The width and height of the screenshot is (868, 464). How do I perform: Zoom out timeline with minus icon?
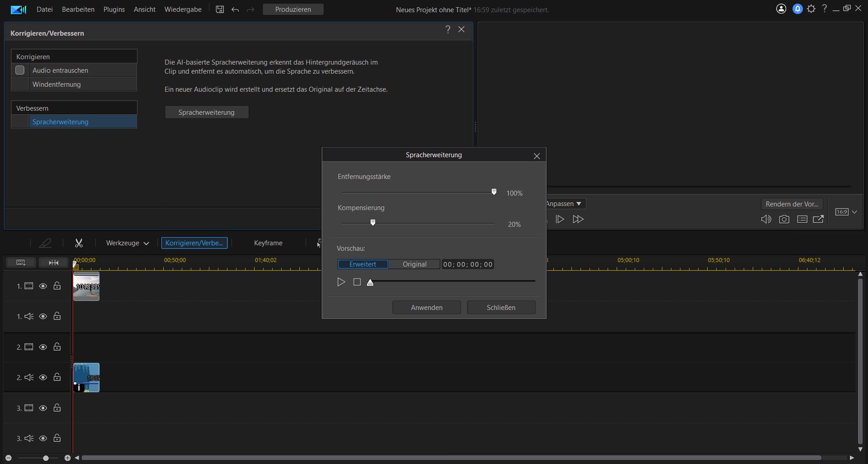coord(8,458)
